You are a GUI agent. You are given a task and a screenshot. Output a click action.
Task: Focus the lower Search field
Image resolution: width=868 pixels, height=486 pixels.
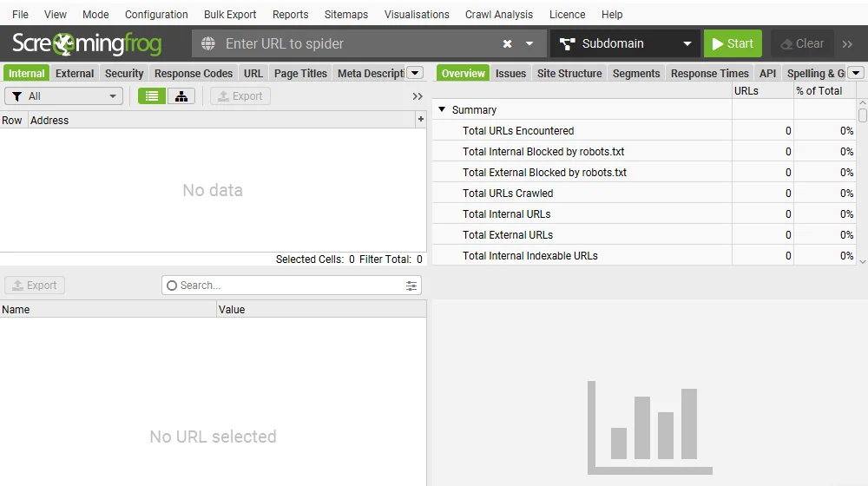click(292, 285)
